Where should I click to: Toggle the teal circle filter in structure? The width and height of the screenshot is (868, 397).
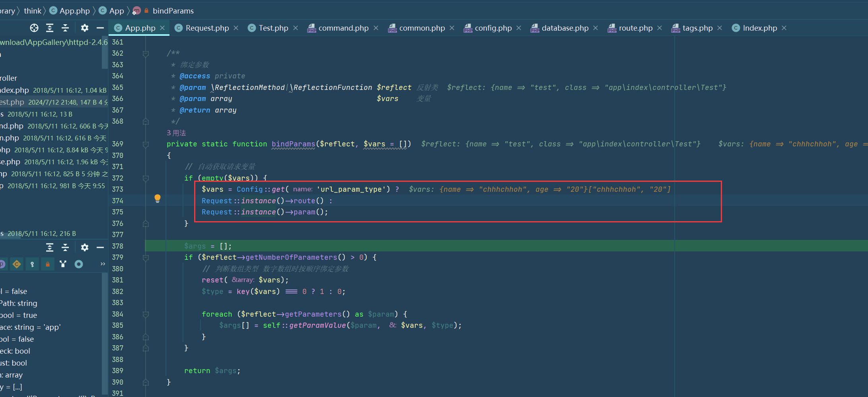[79, 264]
